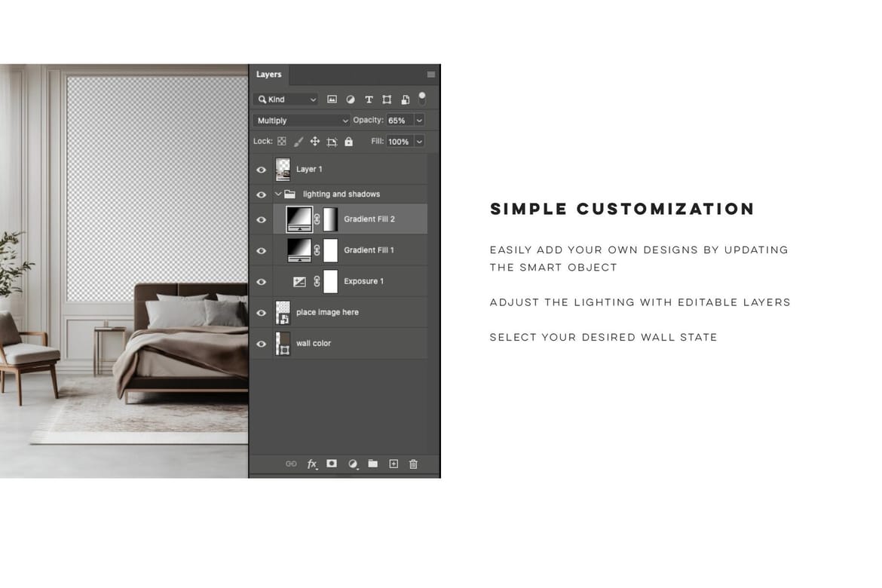The height and width of the screenshot is (588, 882).
Task: Click mask link icon on Gradient Fill 1
Action: click(317, 250)
